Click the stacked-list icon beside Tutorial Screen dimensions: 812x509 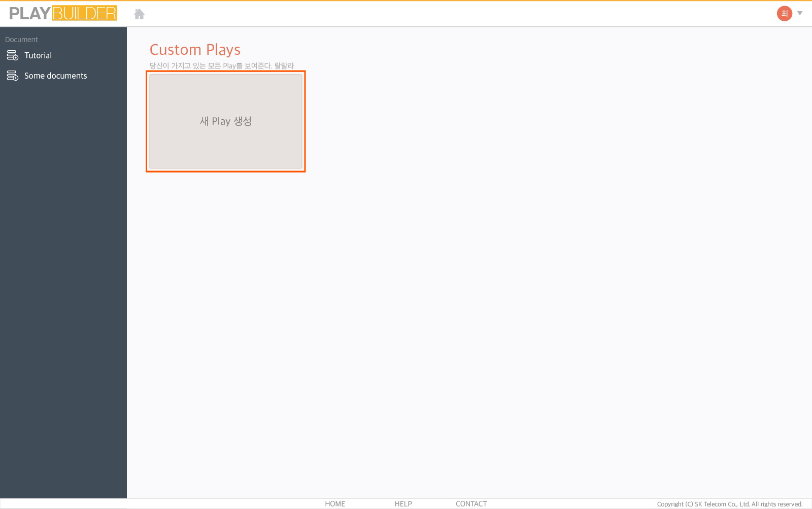(x=12, y=55)
